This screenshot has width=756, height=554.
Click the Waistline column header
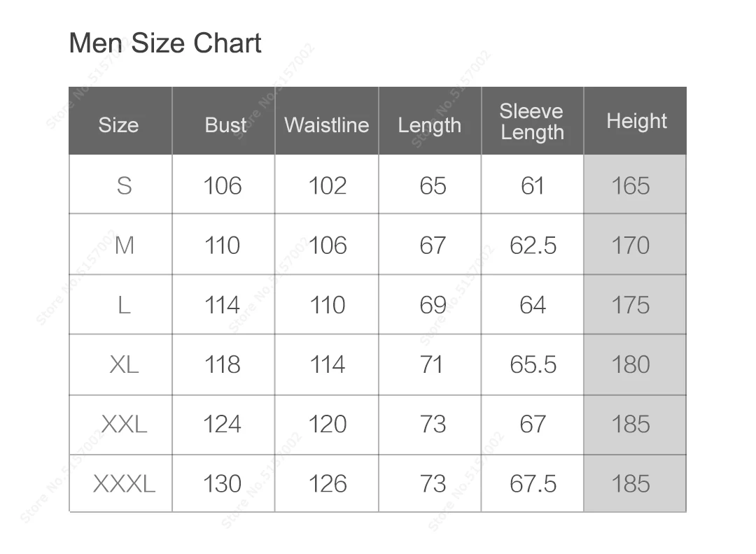[x=326, y=125]
